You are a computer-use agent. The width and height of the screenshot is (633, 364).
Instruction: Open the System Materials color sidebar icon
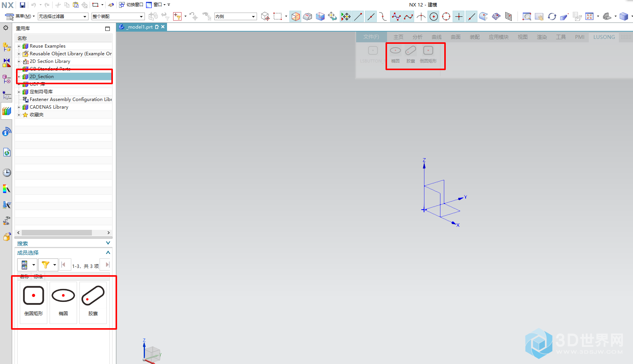(6, 189)
